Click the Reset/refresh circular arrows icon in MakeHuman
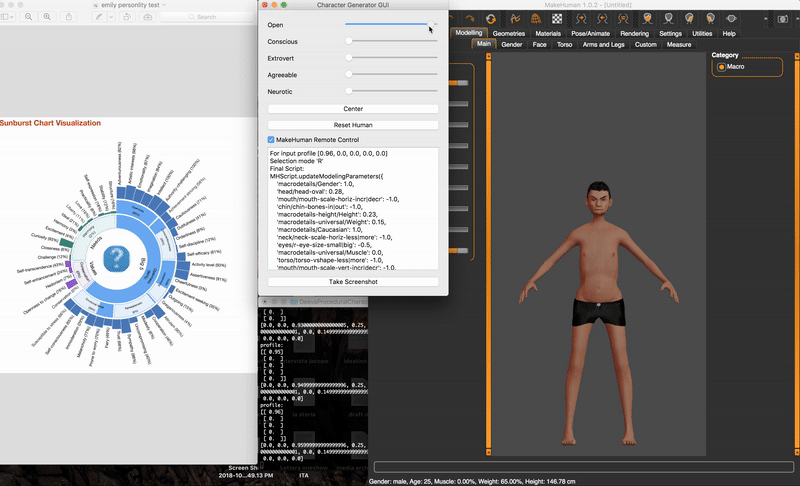Screen dimensions: 800x486 pos(491,19)
